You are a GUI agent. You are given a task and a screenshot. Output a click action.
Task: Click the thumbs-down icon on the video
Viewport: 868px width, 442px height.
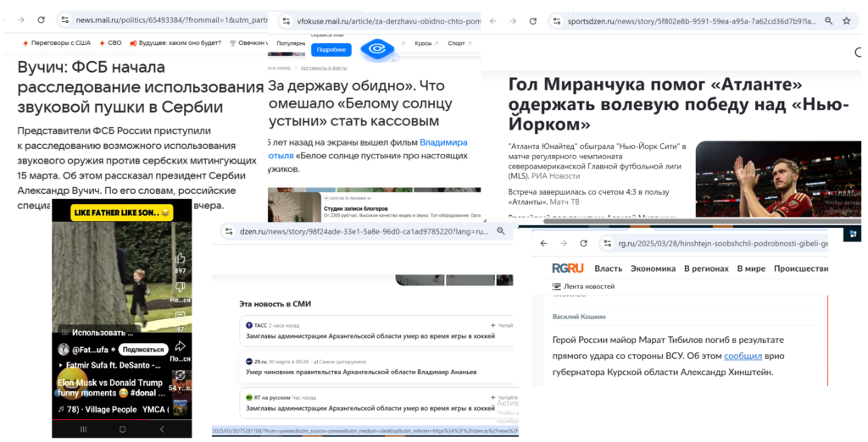coord(180,287)
